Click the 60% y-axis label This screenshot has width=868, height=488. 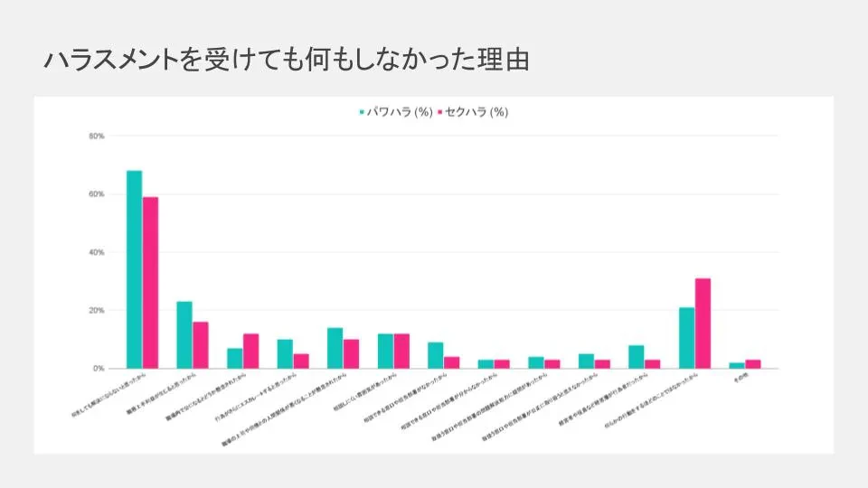[x=97, y=194]
